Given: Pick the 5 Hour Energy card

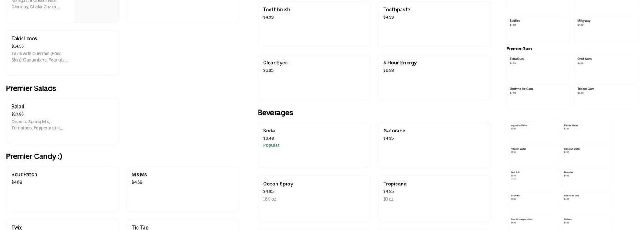Looking at the screenshot, I should tap(434, 77).
